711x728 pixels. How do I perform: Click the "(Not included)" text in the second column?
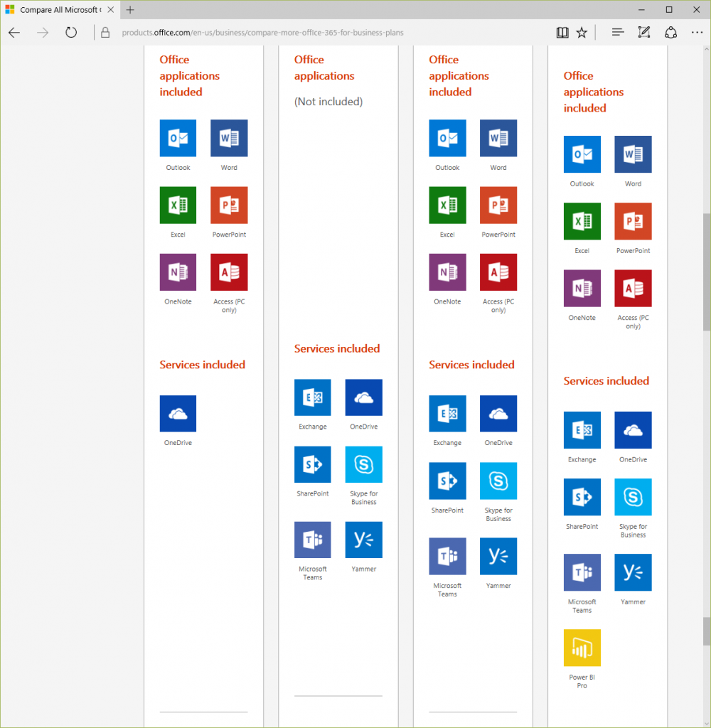pyautogui.click(x=328, y=102)
